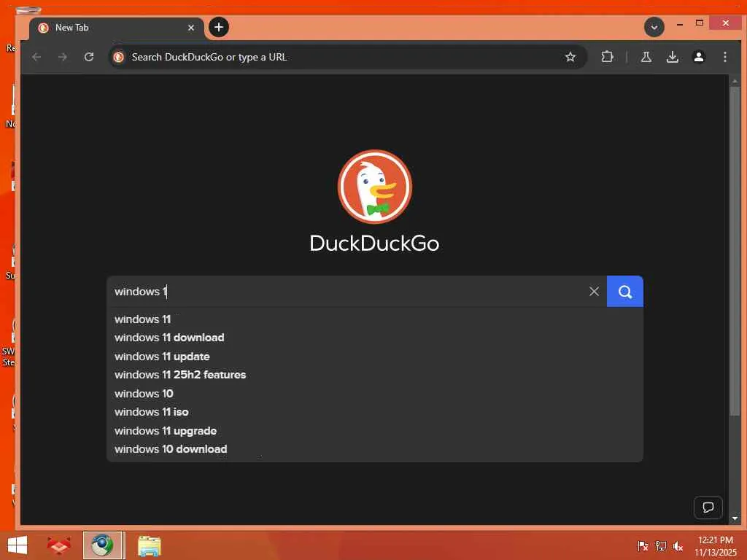The image size is (747, 560).
Task: Click the scrollbar down arrow
Action: click(x=735, y=518)
